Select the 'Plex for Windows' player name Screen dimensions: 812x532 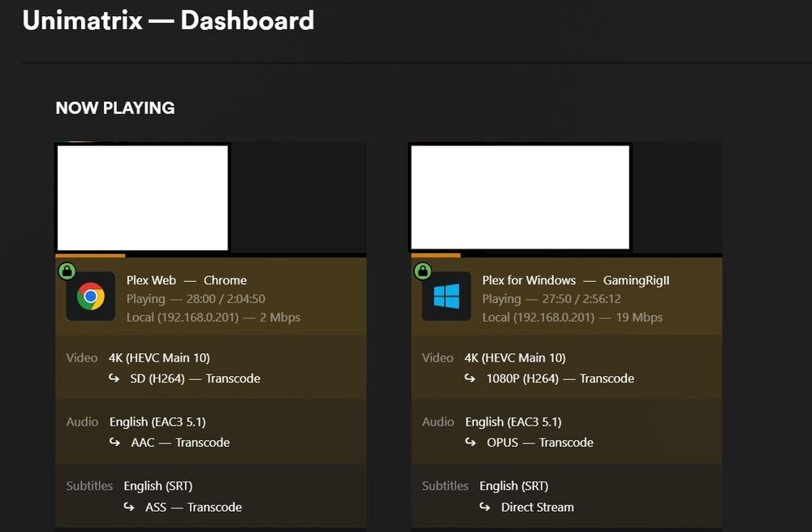click(529, 280)
